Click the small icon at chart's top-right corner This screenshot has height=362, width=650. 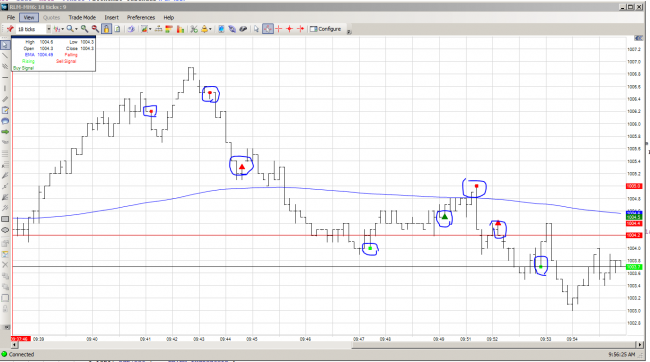click(638, 38)
